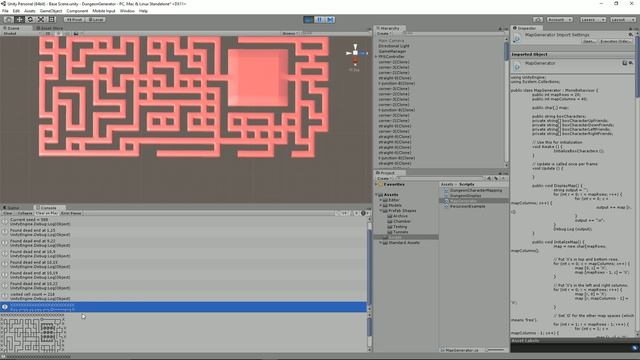
Task: Open the Project Create dropdown
Action: pyautogui.click(x=384, y=178)
